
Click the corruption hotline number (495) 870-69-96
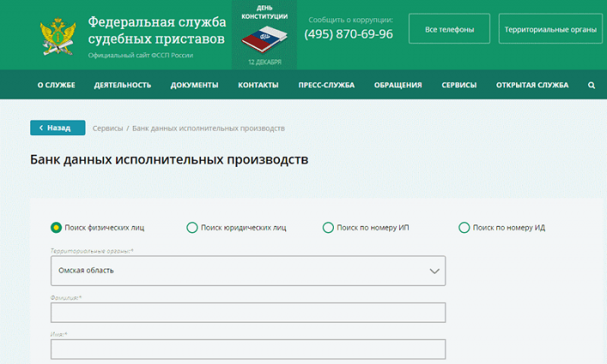point(348,34)
